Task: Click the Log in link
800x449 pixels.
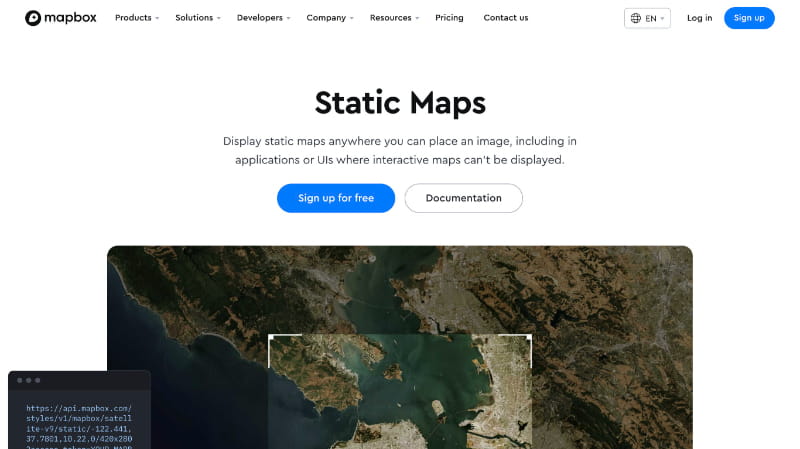Action: coord(699,18)
